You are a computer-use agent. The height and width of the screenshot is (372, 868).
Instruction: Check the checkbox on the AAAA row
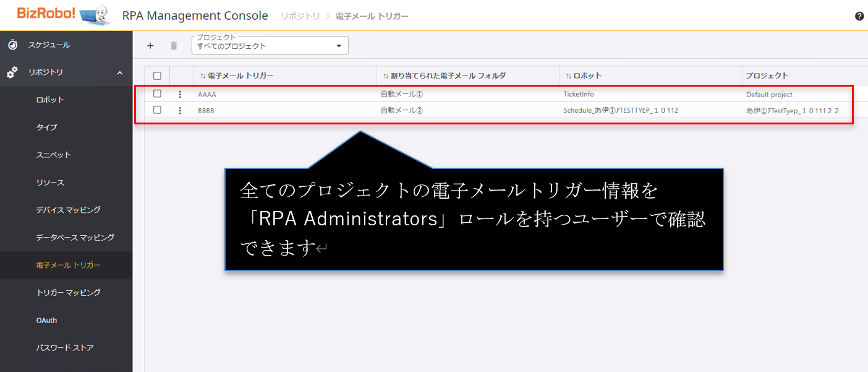[x=158, y=94]
